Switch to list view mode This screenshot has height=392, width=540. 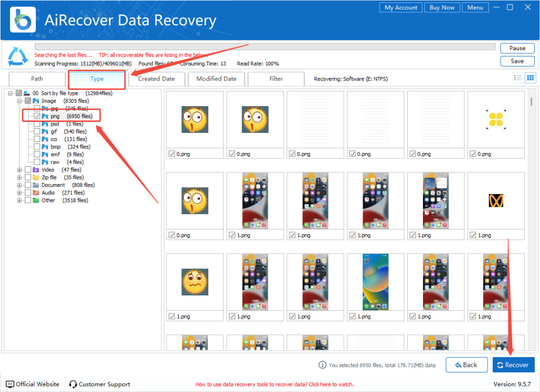518,78
